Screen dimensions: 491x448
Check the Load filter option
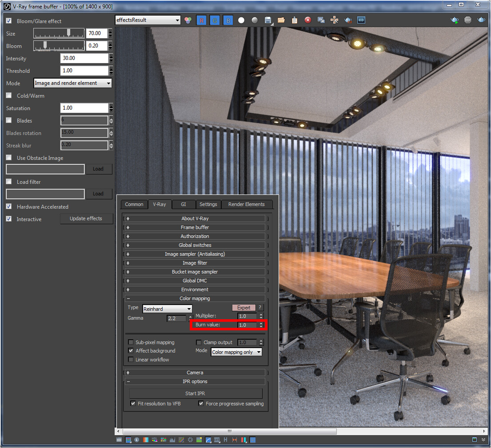[9, 182]
